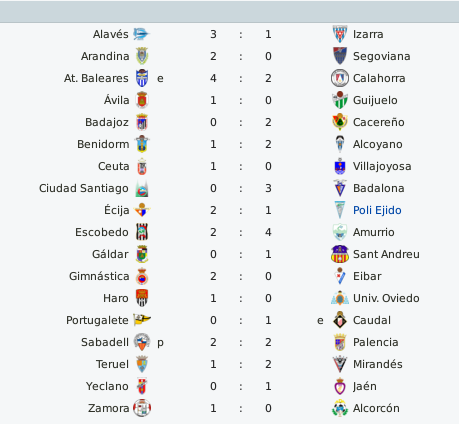Select the Univ. Oviedo team name
Image resolution: width=459 pixels, height=424 pixels.
tap(386, 298)
